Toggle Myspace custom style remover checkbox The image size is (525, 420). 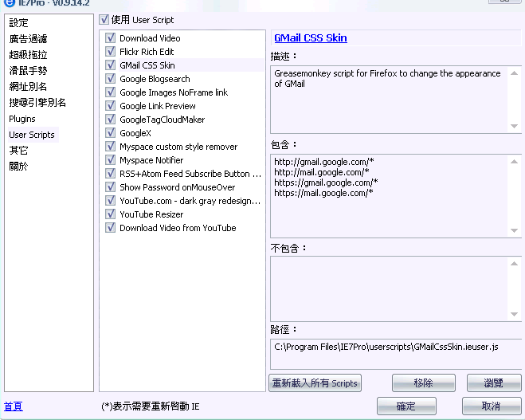(110, 147)
